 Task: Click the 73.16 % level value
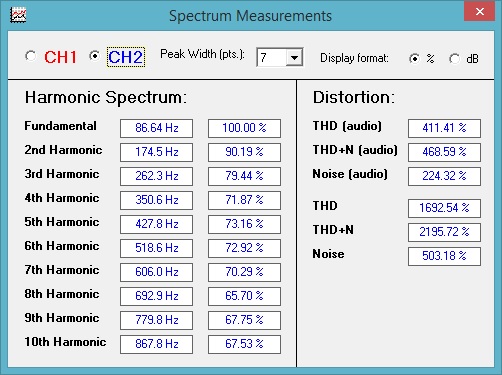(244, 224)
